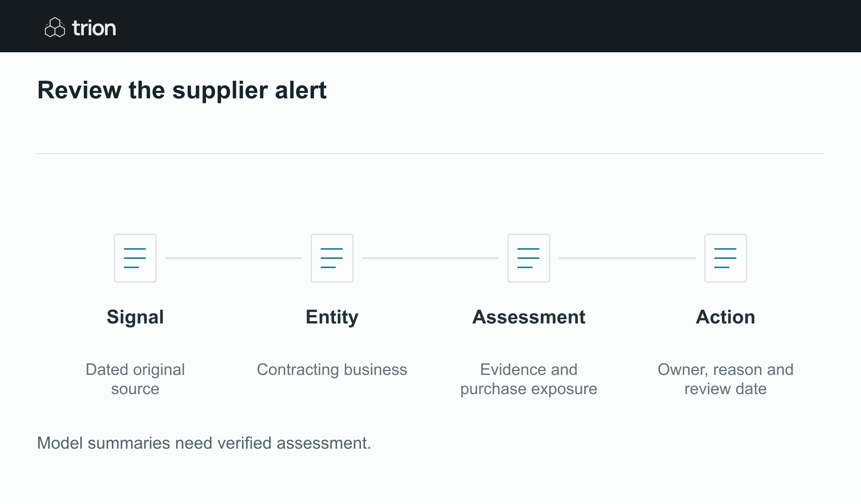Select the document icon above Entity
Screen dimensions: 861x504
[332, 258]
